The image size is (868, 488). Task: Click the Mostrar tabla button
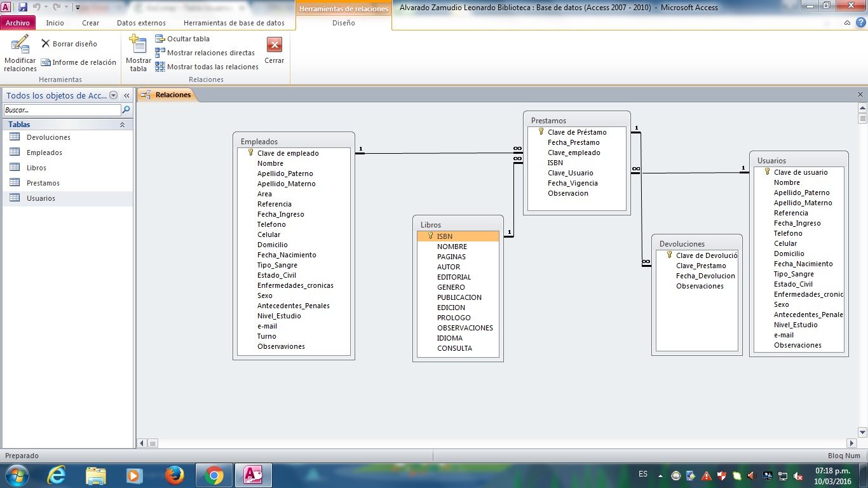tap(139, 53)
